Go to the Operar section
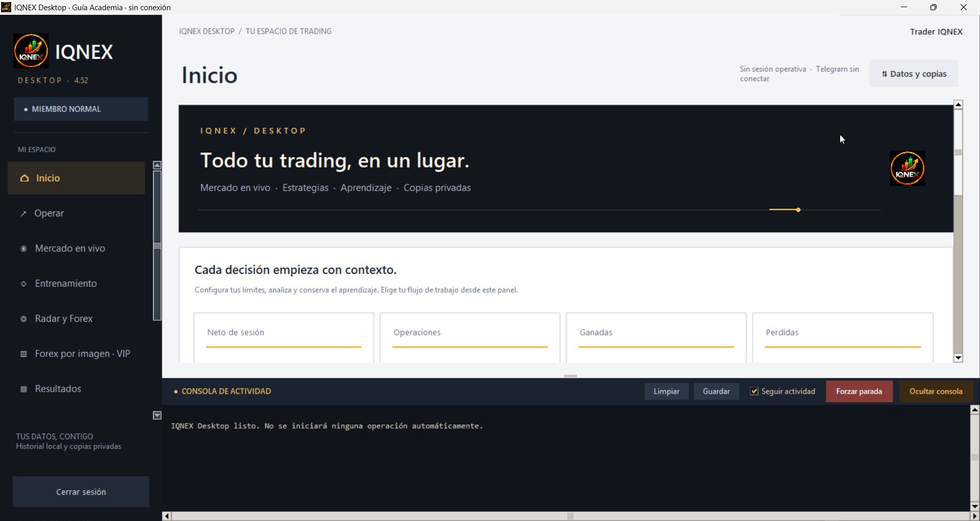This screenshot has height=521, width=980. [x=76, y=214]
